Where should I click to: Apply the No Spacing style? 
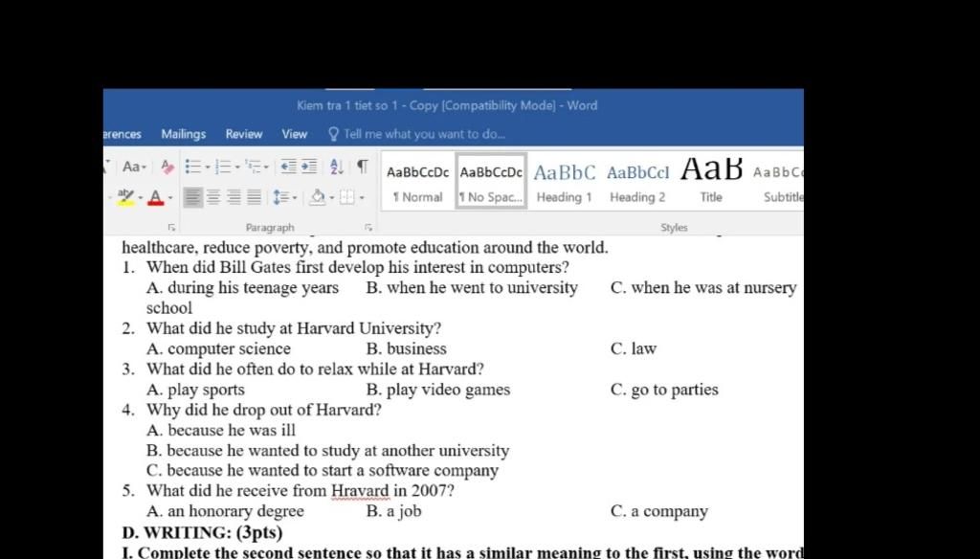[491, 182]
